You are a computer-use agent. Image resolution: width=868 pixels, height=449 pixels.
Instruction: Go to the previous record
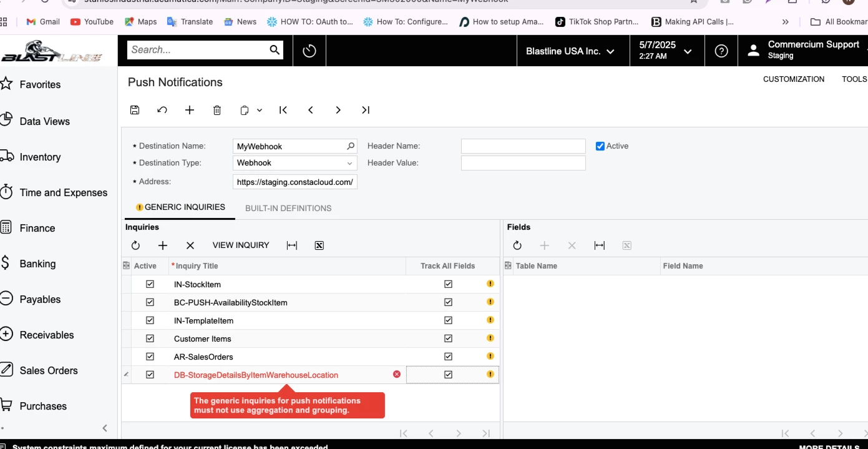pos(311,110)
